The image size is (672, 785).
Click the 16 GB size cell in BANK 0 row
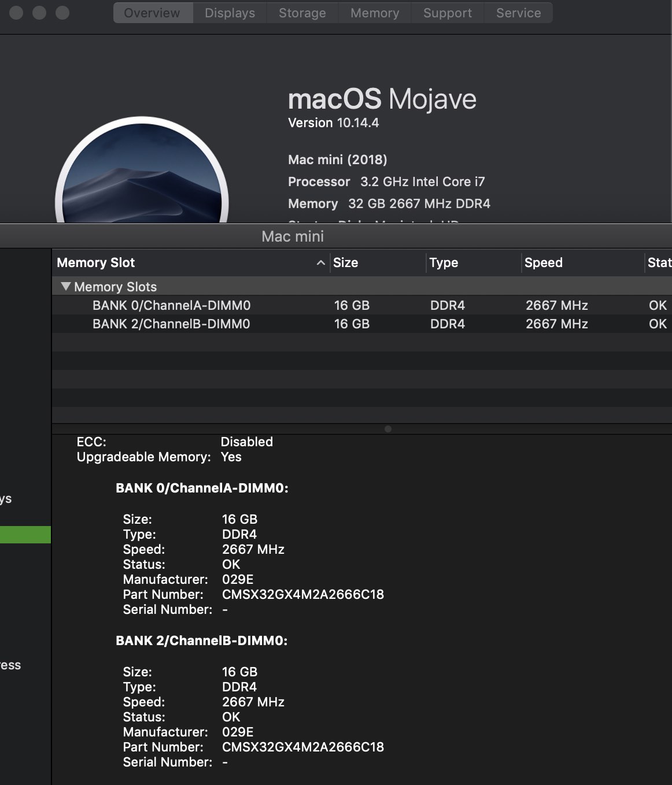pos(352,305)
